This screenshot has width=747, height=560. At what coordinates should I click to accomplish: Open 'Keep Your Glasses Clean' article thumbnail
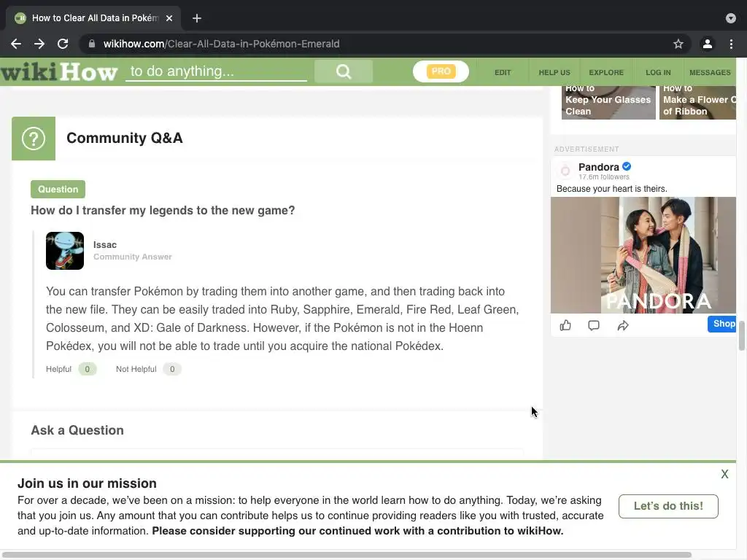coord(608,102)
